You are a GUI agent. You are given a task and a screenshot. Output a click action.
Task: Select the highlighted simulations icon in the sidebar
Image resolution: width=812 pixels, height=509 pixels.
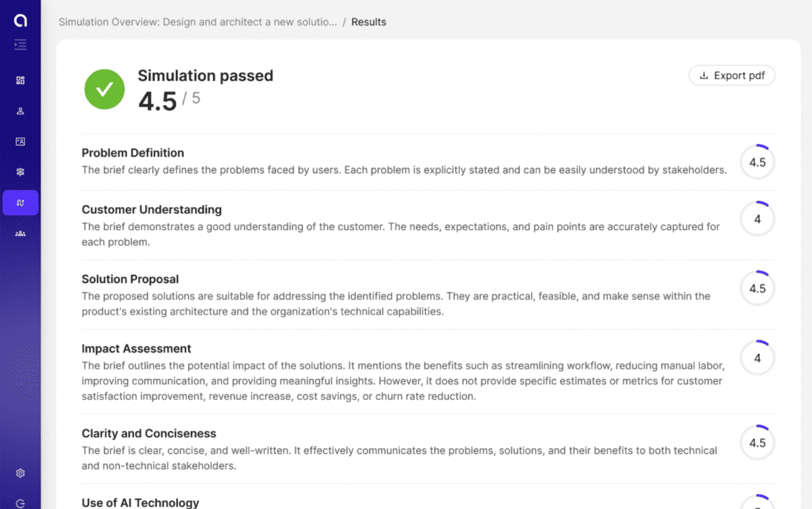pyautogui.click(x=20, y=202)
